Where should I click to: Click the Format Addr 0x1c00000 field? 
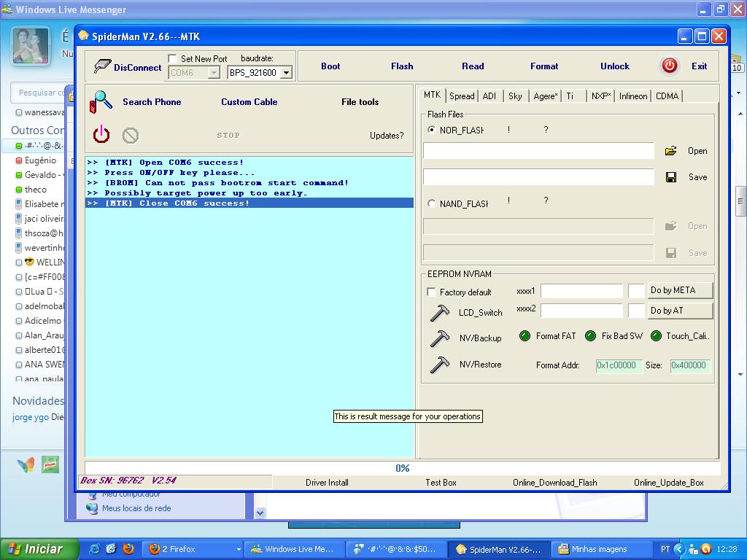619,365
